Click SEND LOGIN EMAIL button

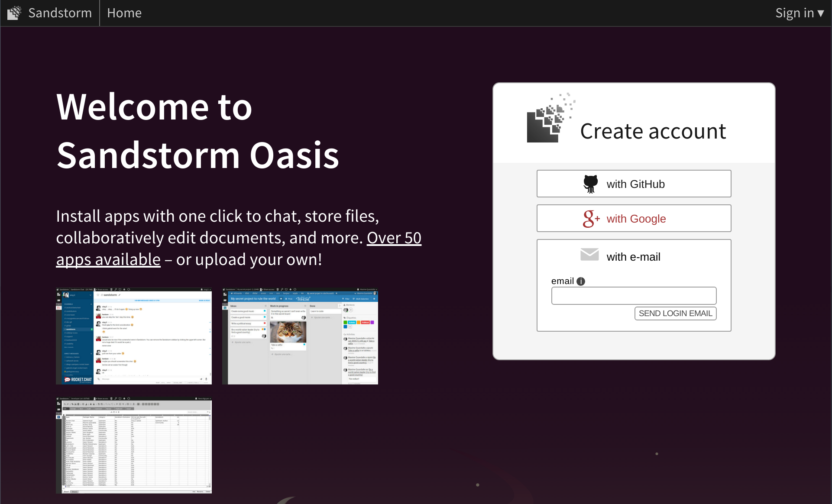[x=675, y=313]
